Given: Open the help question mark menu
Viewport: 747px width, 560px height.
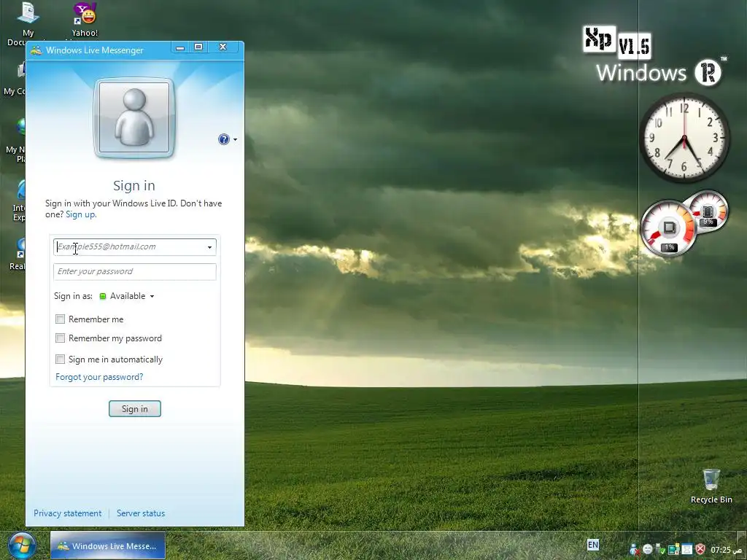Looking at the screenshot, I should 228,139.
